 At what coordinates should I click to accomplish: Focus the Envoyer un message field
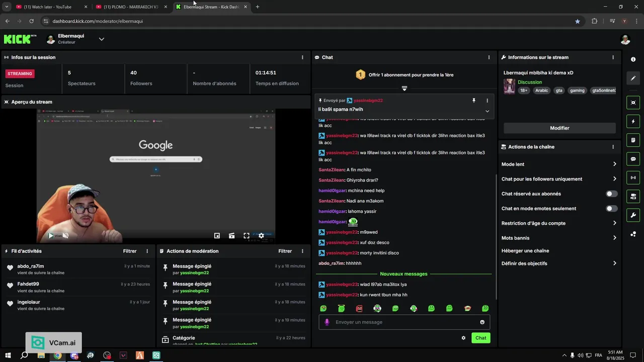click(x=405, y=322)
